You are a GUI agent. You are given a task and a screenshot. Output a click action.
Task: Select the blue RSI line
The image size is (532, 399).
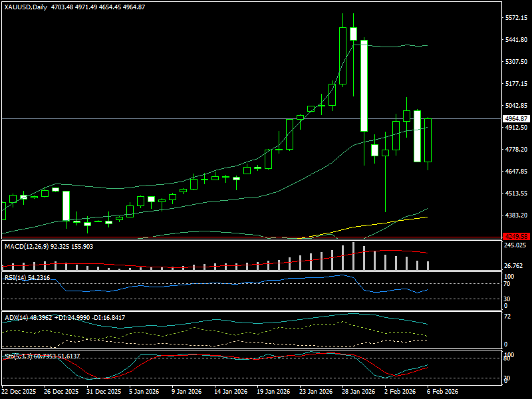[199, 285]
